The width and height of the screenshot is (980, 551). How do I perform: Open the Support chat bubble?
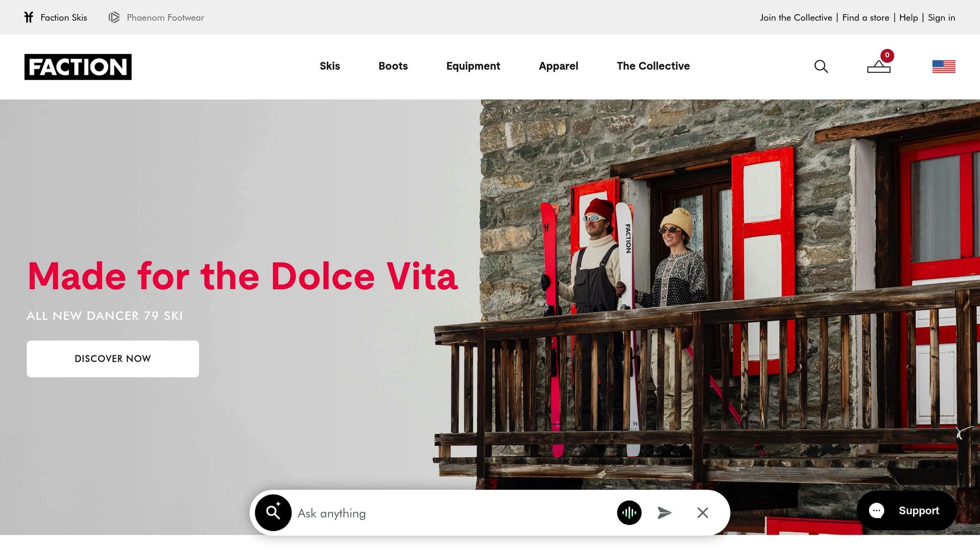pyautogui.click(x=906, y=510)
